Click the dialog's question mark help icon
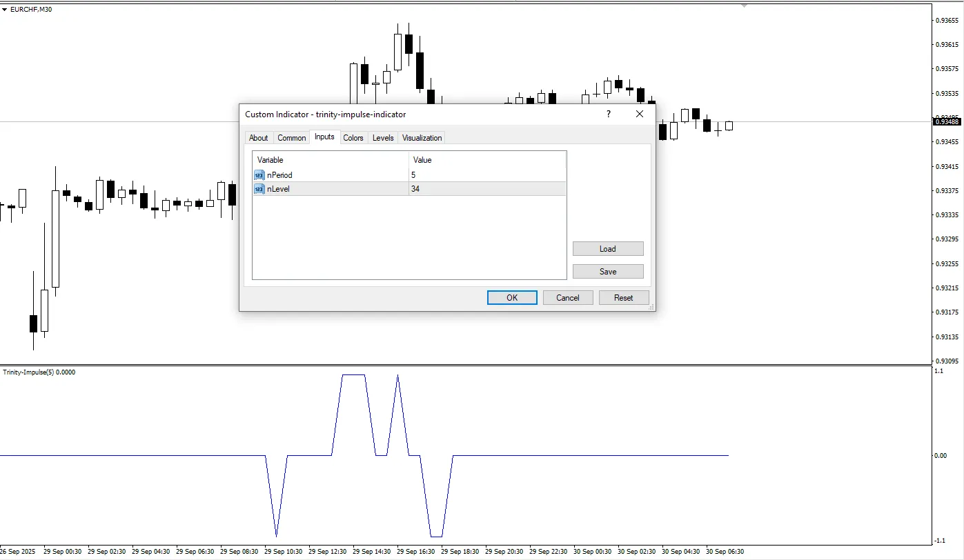The height and width of the screenshot is (560, 964). tap(608, 114)
